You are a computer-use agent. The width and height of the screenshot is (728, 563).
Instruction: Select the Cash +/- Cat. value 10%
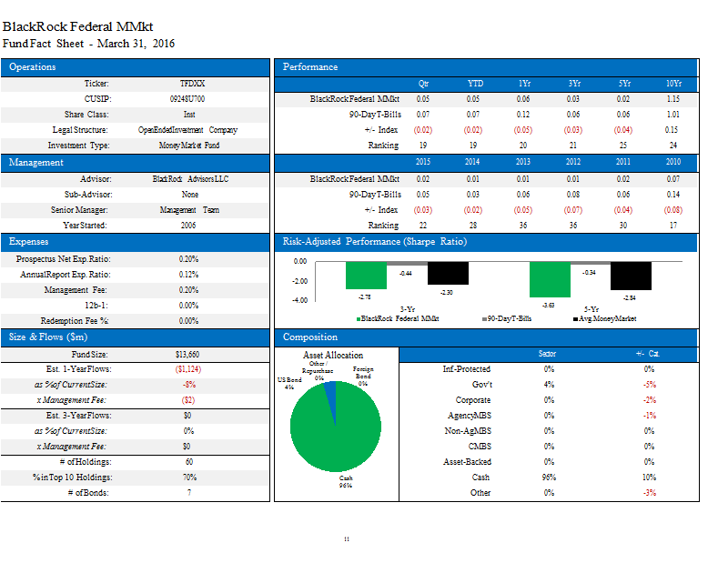pyautogui.click(x=649, y=478)
